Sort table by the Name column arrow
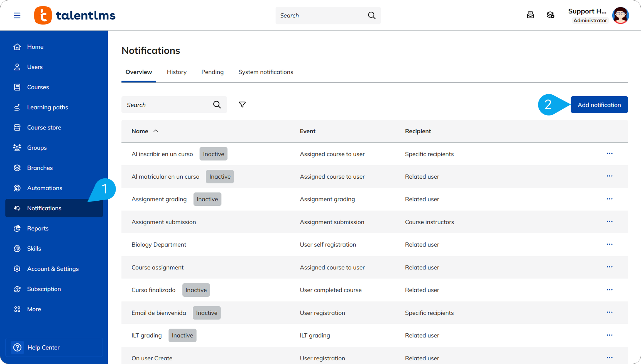The image size is (641, 364). 156,131
